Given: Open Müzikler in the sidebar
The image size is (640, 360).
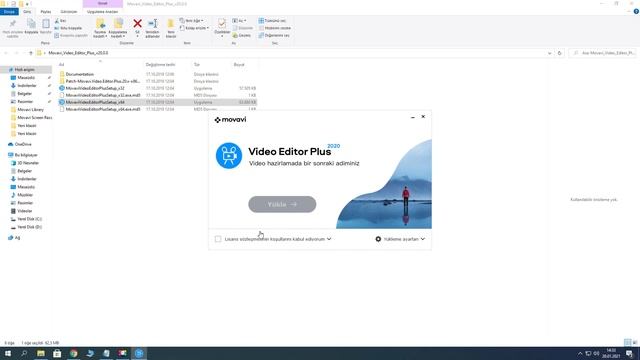Looking at the screenshot, I should [x=25, y=195].
